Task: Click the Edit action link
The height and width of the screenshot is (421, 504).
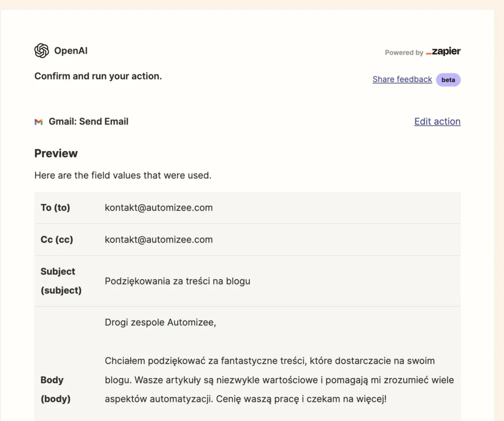Action: [437, 122]
